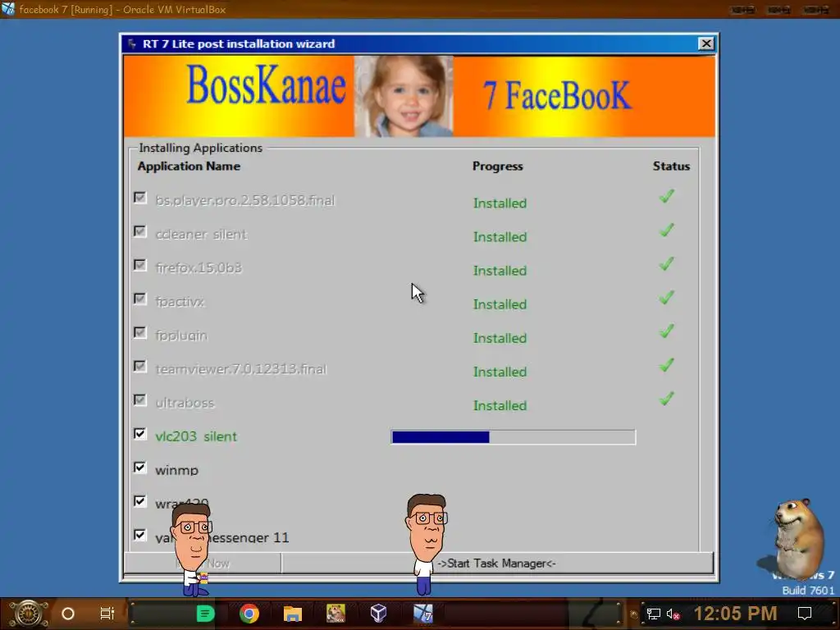
Task: Uncheck the winmp checkbox
Action: (139, 468)
